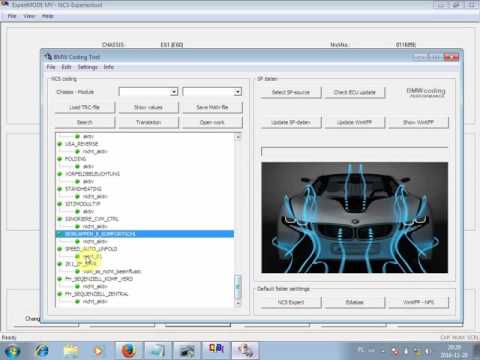
Task: Click the green dot of nicht_aktiv under USA_REVERSE
Action: tap(77, 151)
